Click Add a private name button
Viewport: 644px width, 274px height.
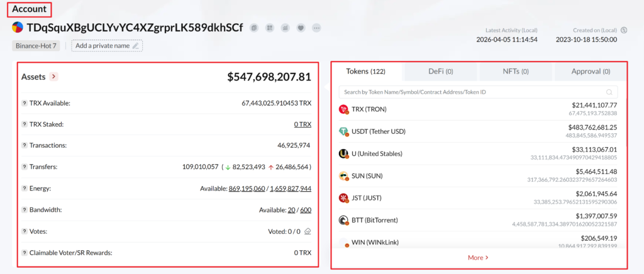click(107, 46)
